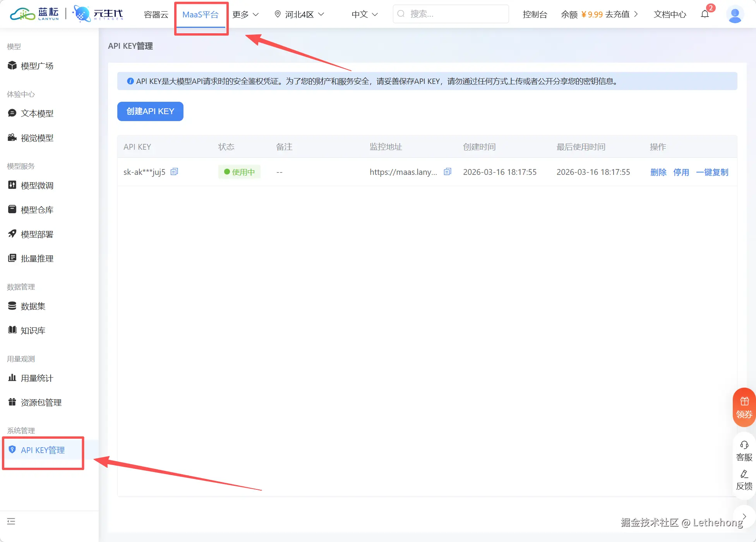The width and height of the screenshot is (756, 542).
Task: Open the 中文 language dropdown
Action: point(364,15)
